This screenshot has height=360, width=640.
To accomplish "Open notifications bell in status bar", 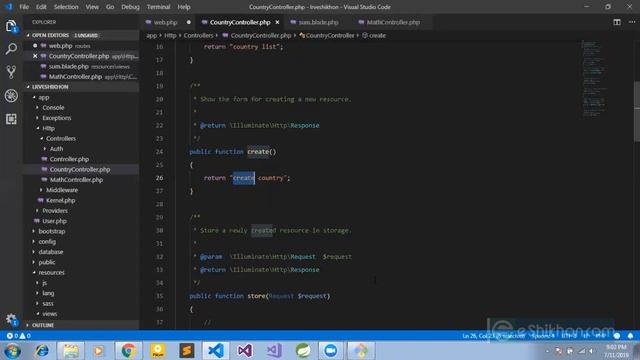I will [630, 336].
